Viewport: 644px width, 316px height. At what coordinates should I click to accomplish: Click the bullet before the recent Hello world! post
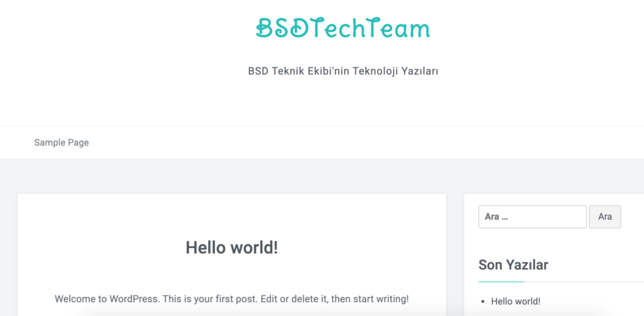pos(483,302)
